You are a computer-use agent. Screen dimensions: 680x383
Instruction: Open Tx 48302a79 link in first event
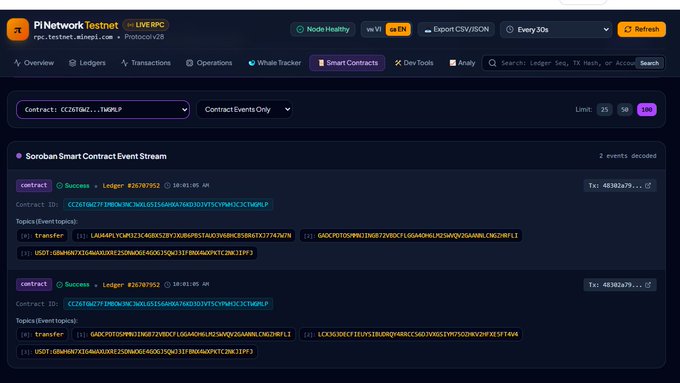coord(620,186)
